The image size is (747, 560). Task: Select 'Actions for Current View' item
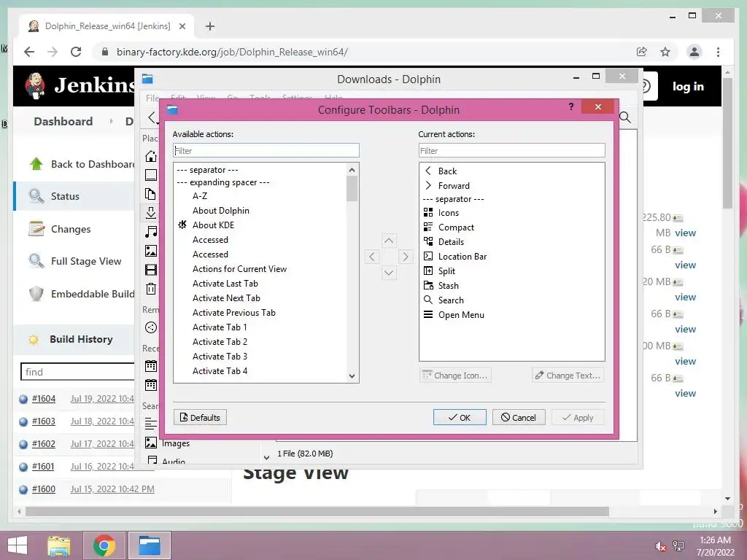click(x=239, y=269)
